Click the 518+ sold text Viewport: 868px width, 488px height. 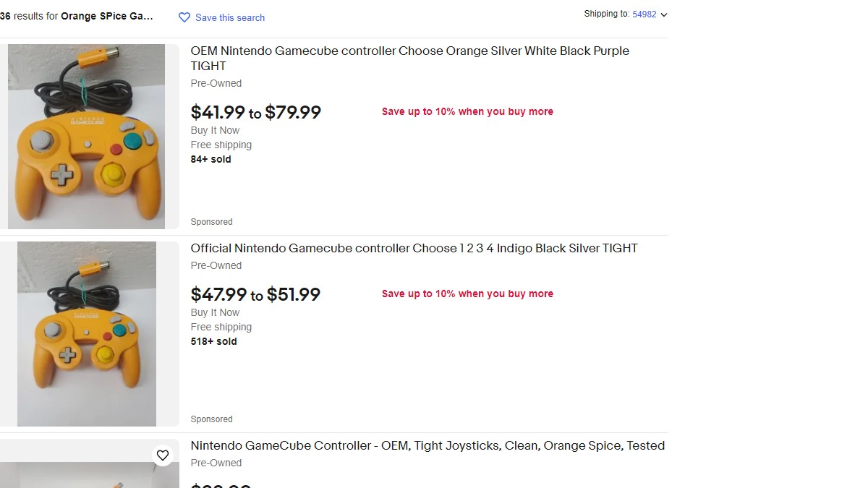pyautogui.click(x=213, y=341)
